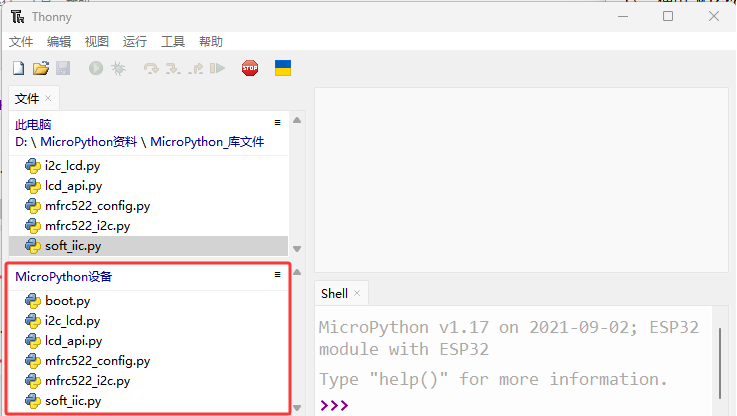Select lcd_api.py in the 此电脑 list
Screen dimensions: 737x416
[149, 186]
